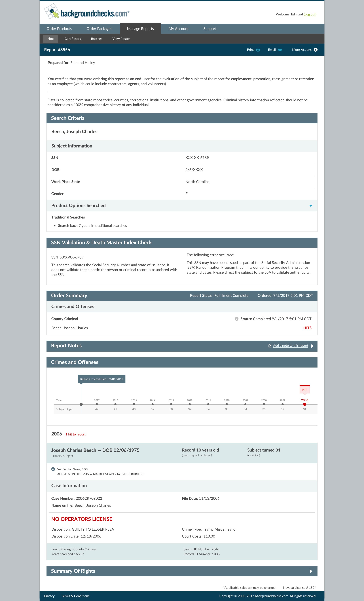Click the printer icon beside Print
The image size is (364, 601).
[x=258, y=50]
